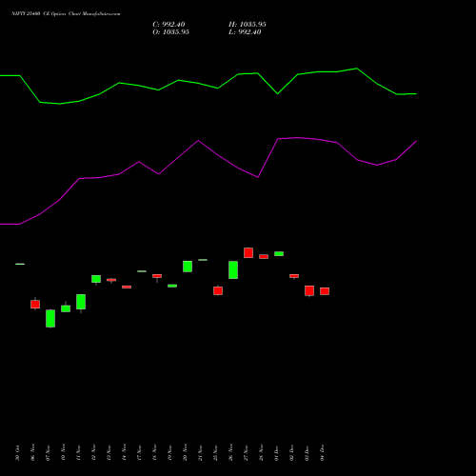Select the green candle above 12 Nov
Viewport: 476px width, 476px height.
coord(96,279)
